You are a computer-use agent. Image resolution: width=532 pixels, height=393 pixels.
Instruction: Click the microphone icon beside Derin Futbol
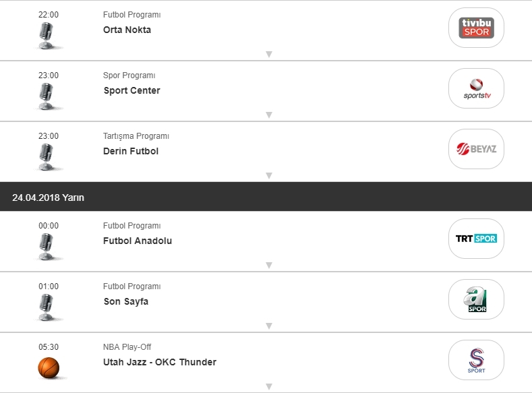[47, 156]
